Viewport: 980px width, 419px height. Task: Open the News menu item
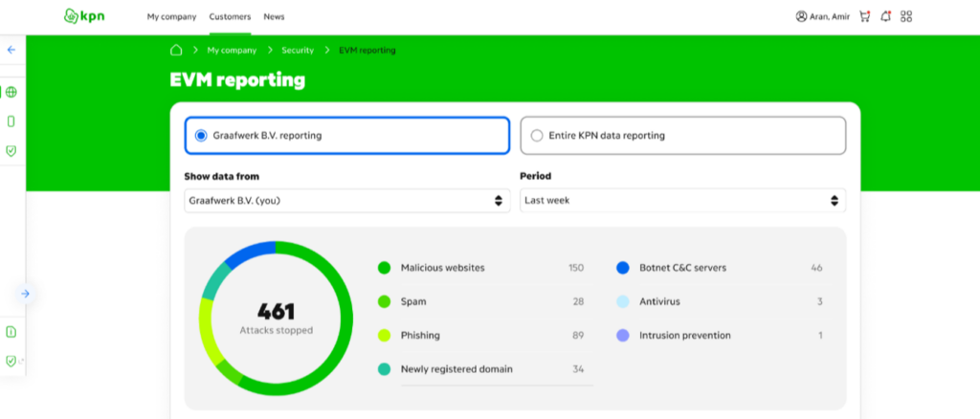pos(274,16)
